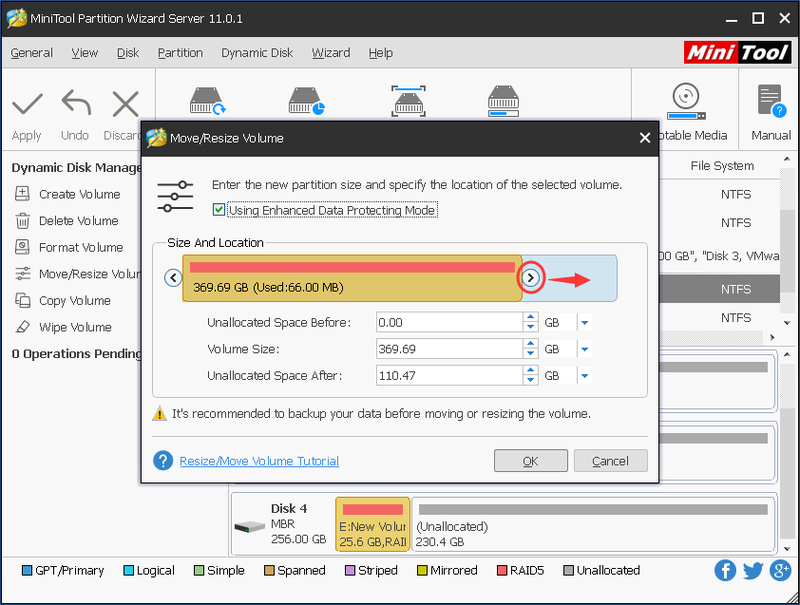This screenshot has width=800, height=605.
Task: Click the Create Volume sidebar icon
Action: 22,194
